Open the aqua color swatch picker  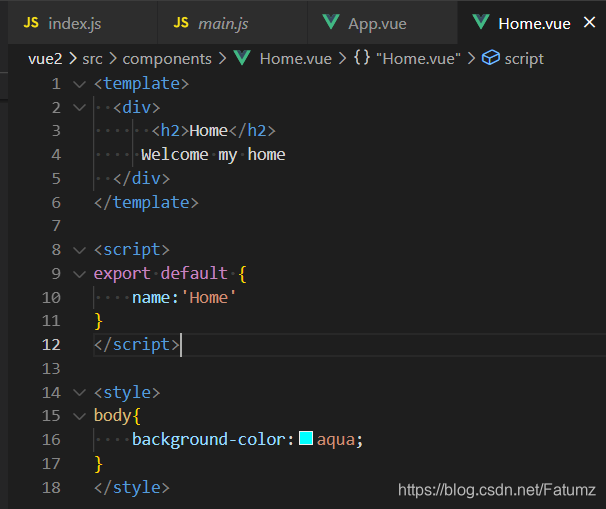coord(306,439)
